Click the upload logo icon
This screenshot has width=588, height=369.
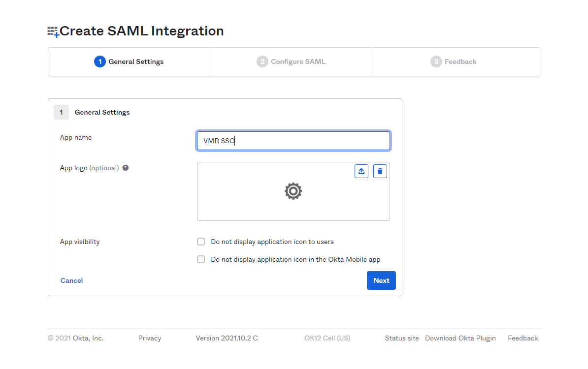click(x=361, y=171)
